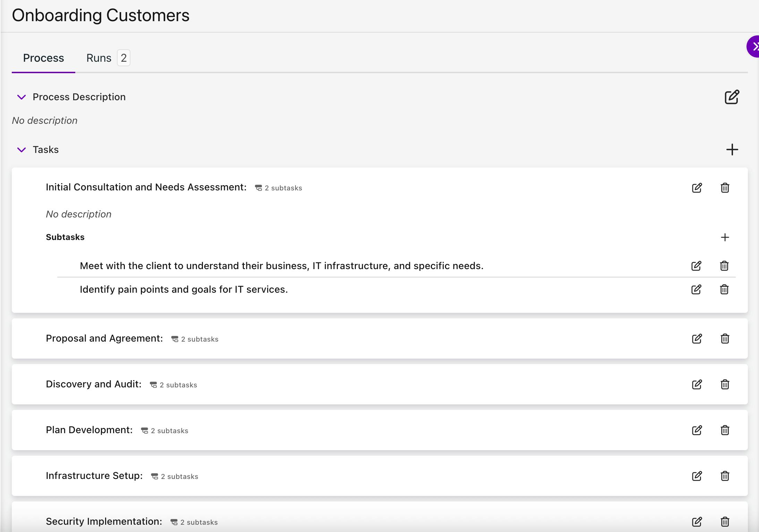This screenshot has height=532, width=759.
Task: Switch to the Runs tab
Action: click(99, 58)
